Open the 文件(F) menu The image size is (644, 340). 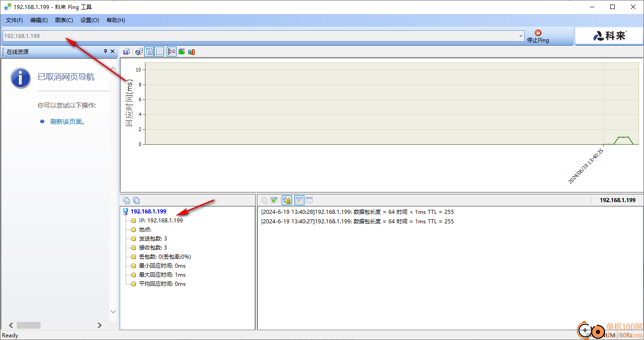[x=14, y=20]
